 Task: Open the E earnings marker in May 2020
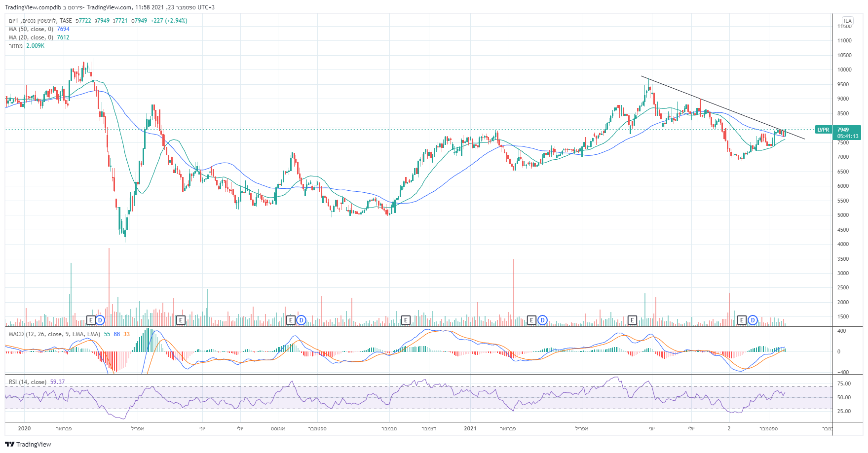coord(181,320)
